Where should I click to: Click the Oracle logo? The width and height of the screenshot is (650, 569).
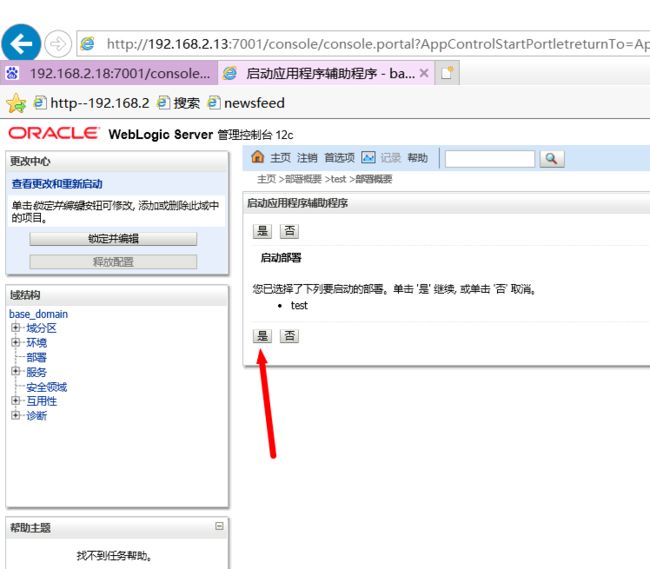pos(54,133)
